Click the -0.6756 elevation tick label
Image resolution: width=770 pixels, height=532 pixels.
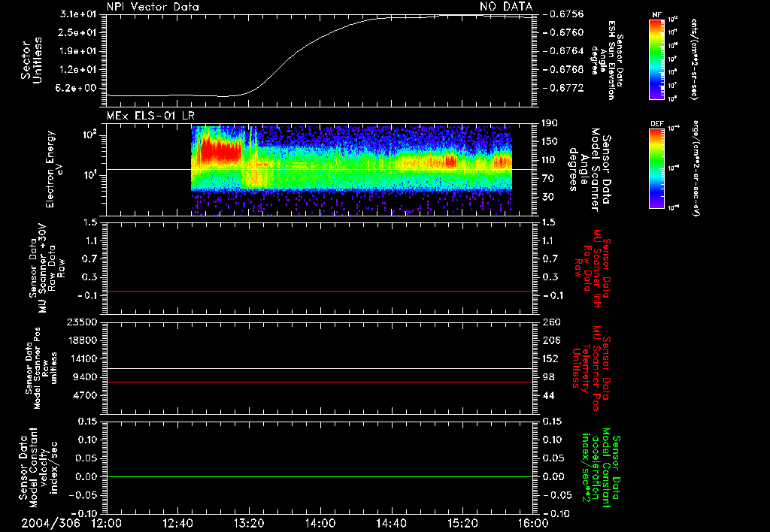[564, 14]
